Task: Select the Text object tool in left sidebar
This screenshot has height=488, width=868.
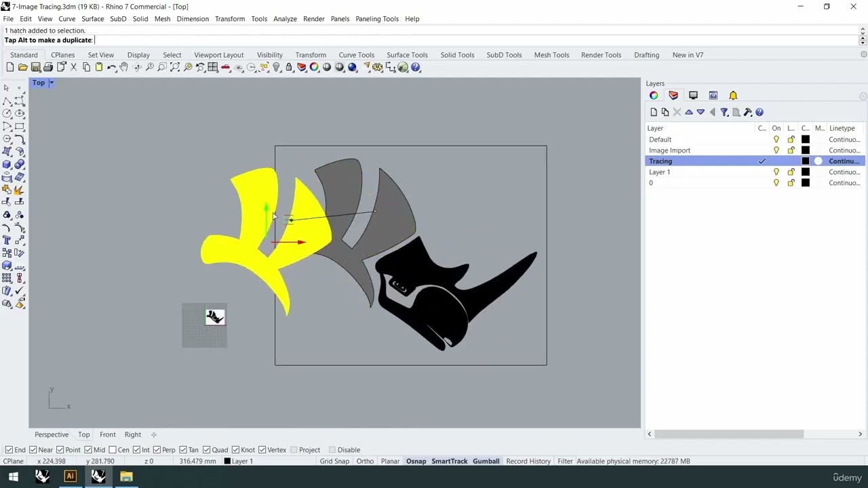Action: (7, 240)
